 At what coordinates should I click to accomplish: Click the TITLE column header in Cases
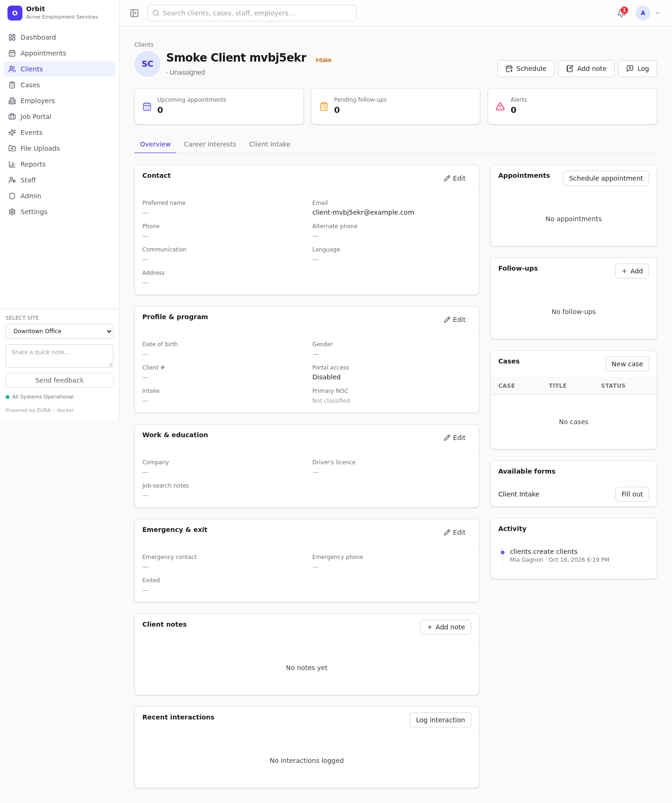pyautogui.click(x=558, y=386)
